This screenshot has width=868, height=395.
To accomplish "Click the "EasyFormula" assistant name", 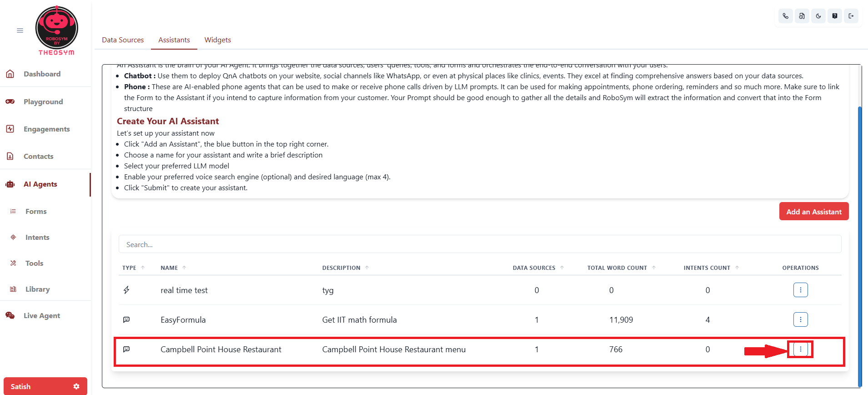I will click(183, 320).
